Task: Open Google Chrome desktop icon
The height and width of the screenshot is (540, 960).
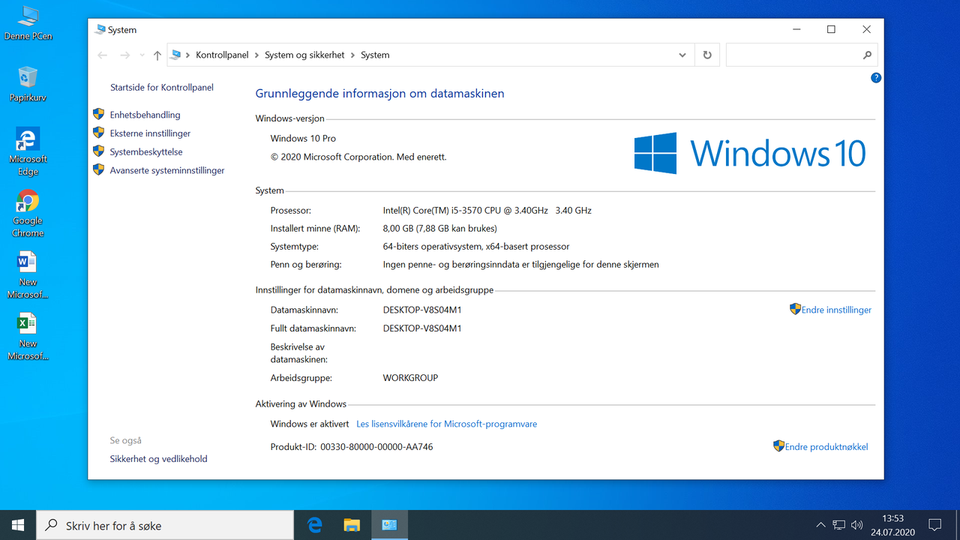Action: click(x=28, y=208)
